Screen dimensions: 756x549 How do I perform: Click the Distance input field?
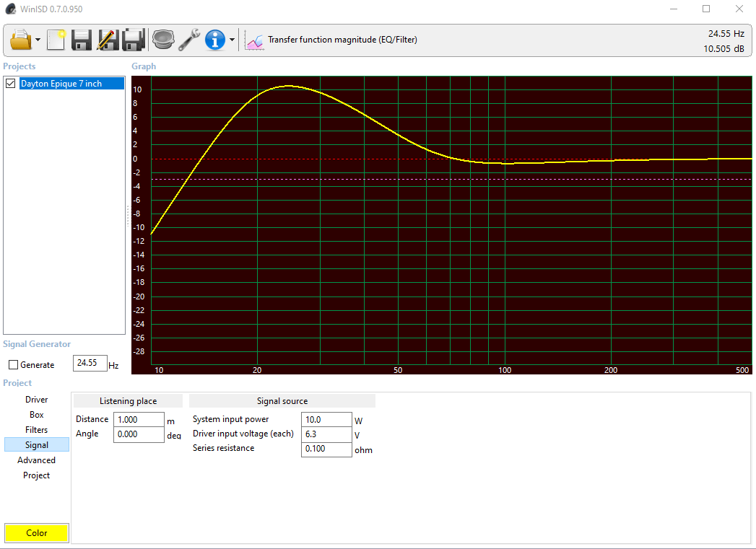coord(139,419)
